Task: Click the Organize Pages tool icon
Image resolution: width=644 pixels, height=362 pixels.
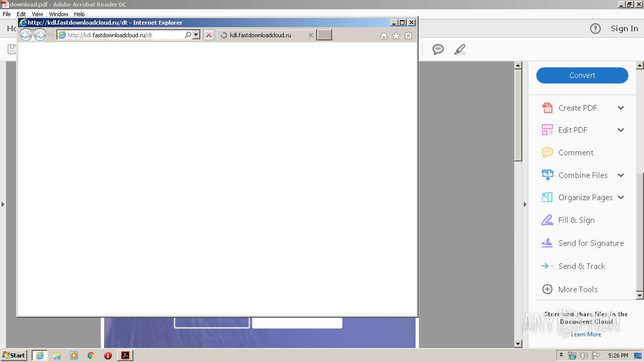Action: (x=547, y=197)
